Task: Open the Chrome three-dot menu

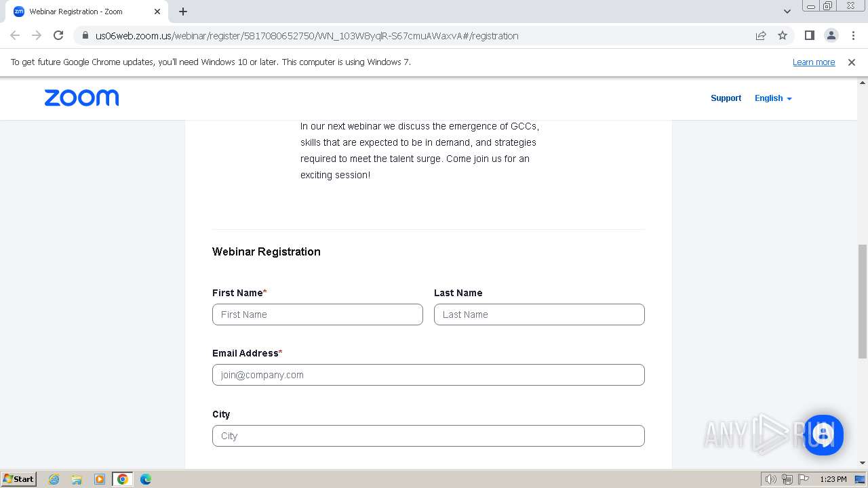Action: click(x=852, y=35)
